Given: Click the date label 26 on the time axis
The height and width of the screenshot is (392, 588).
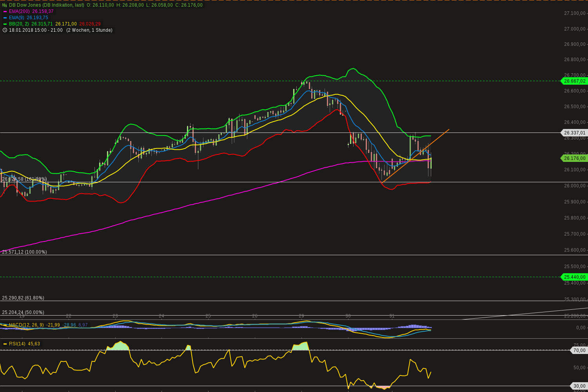Looking at the screenshot, I should click(255, 316).
